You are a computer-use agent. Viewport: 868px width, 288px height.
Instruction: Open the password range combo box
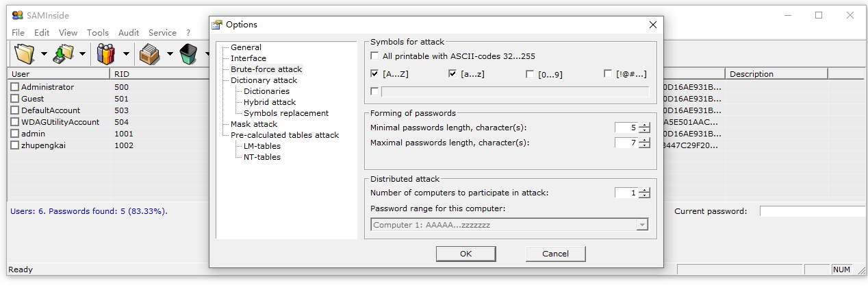[641, 225]
